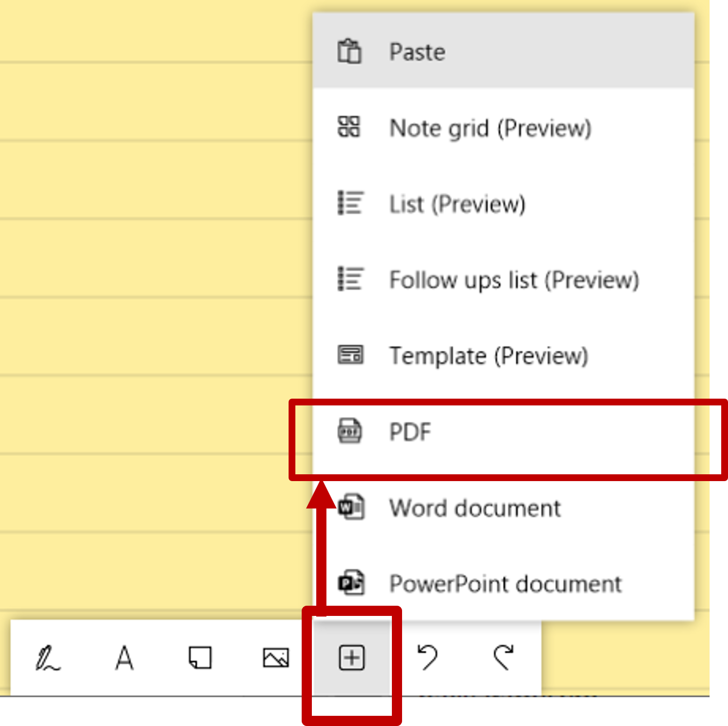Image resolution: width=728 pixels, height=726 pixels.
Task: Toggle the insert plus menu button
Action: (x=352, y=659)
